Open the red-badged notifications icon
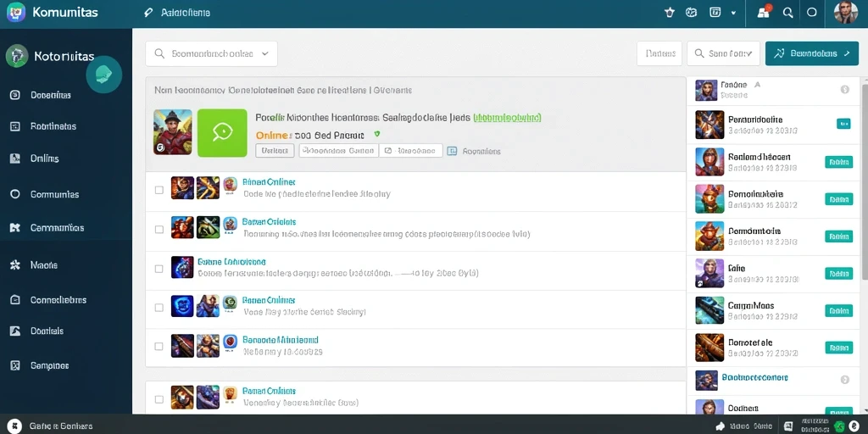The image size is (868, 434). tap(765, 12)
